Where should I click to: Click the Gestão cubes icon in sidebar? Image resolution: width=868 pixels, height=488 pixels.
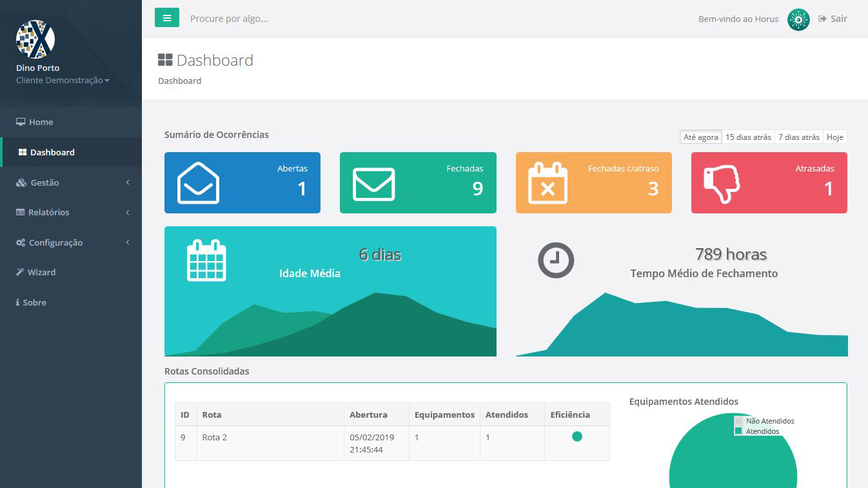[x=21, y=183]
